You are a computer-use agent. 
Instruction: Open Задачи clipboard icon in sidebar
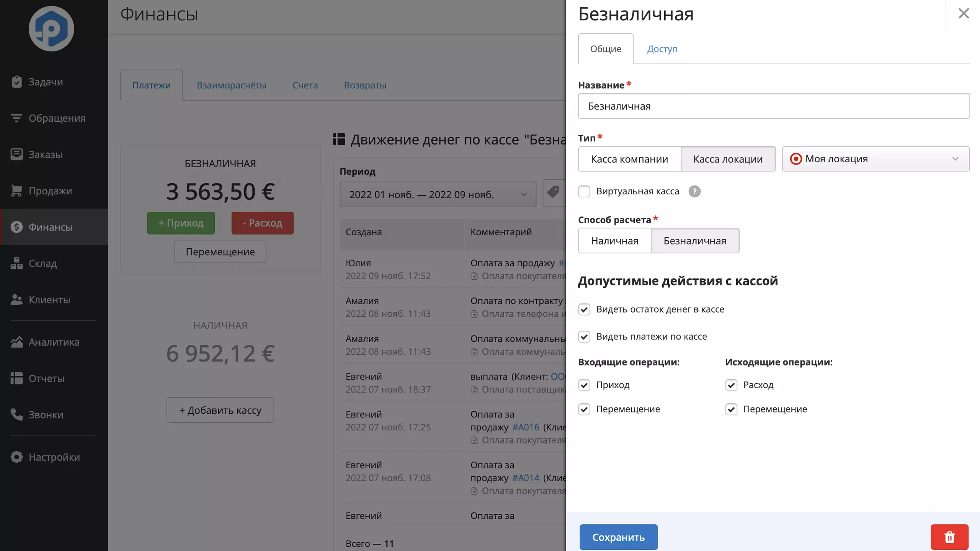(x=16, y=82)
